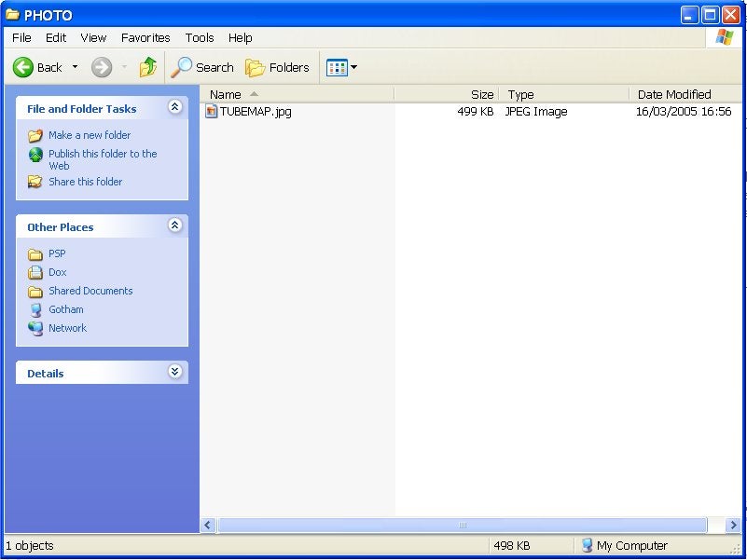Open the Network link

point(68,328)
